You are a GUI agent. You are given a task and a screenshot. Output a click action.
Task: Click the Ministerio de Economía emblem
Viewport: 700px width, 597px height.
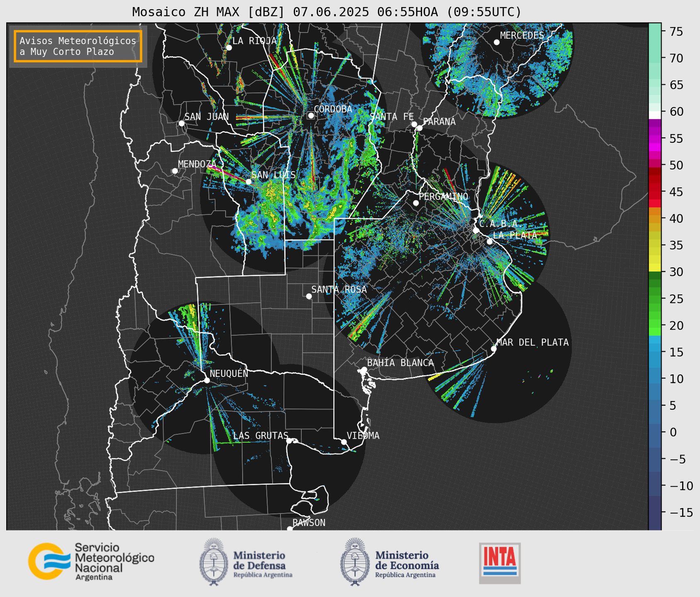tap(355, 562)
